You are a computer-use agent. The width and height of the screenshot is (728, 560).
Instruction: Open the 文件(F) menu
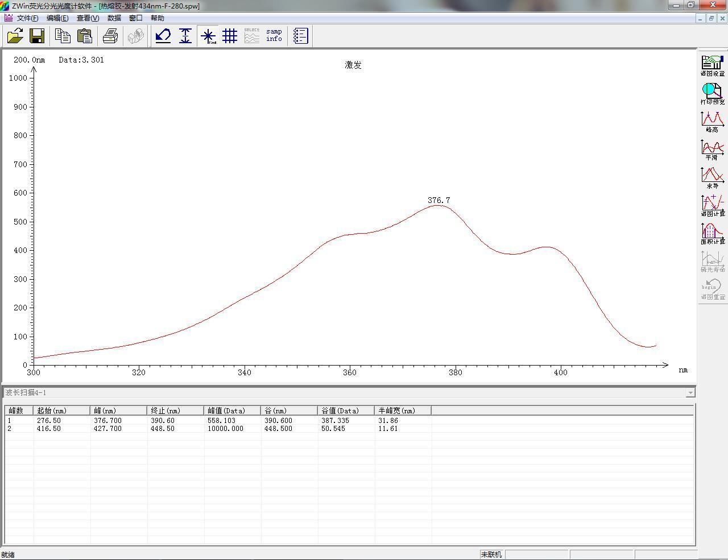click(x=27, y=18)
